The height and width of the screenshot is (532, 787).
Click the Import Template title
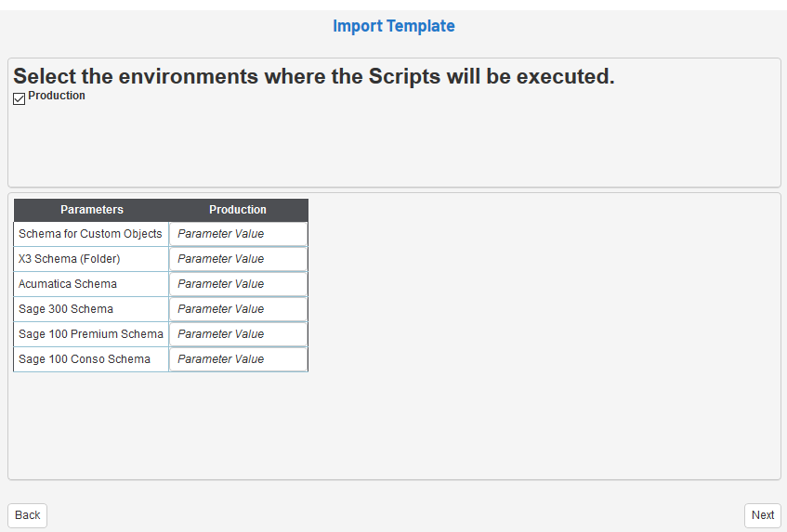(394, 26)
